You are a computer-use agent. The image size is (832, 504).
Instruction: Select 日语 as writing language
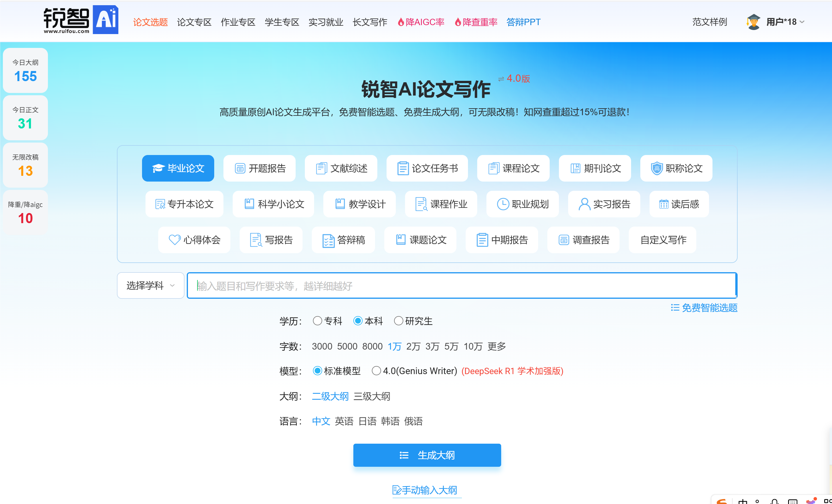368,421
